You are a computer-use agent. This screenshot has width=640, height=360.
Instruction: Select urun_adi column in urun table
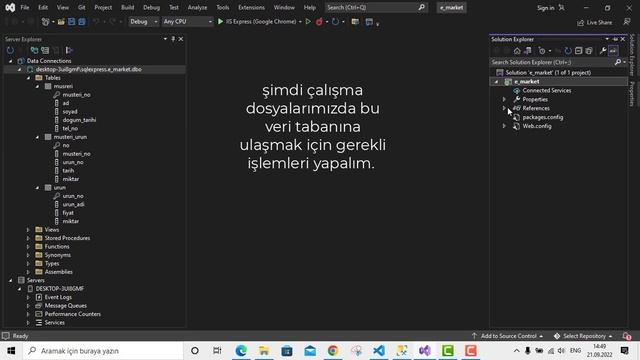[73, 204]
